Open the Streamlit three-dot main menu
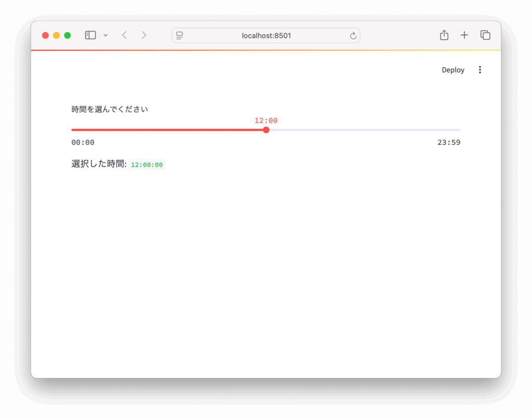 pos(480,70)
